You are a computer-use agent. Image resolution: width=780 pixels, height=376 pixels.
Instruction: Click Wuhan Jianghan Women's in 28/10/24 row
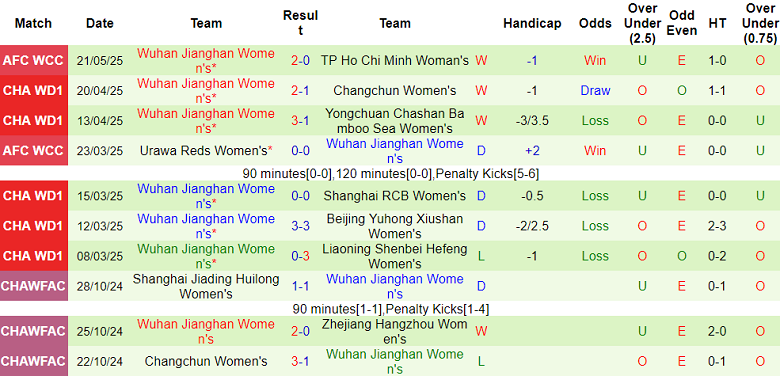(395, 286)
